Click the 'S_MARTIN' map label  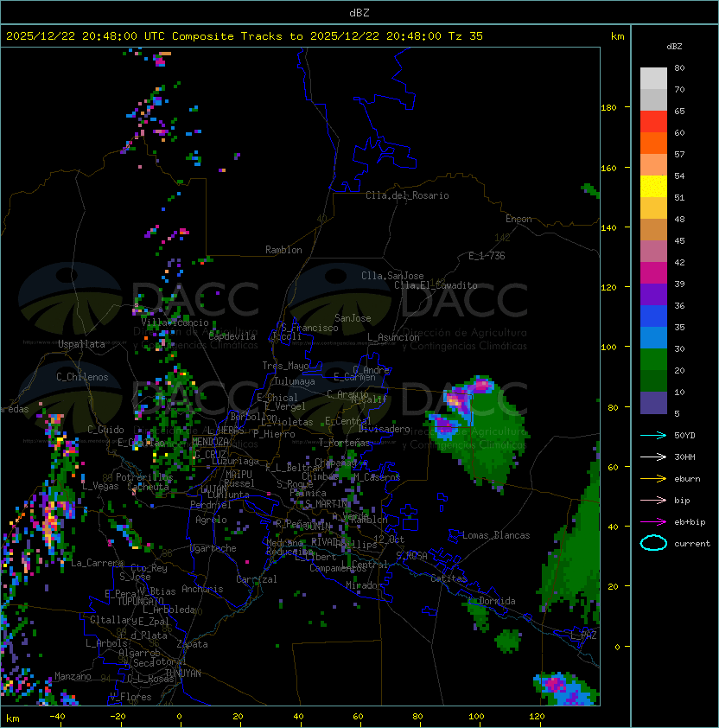tap(327, 504)
